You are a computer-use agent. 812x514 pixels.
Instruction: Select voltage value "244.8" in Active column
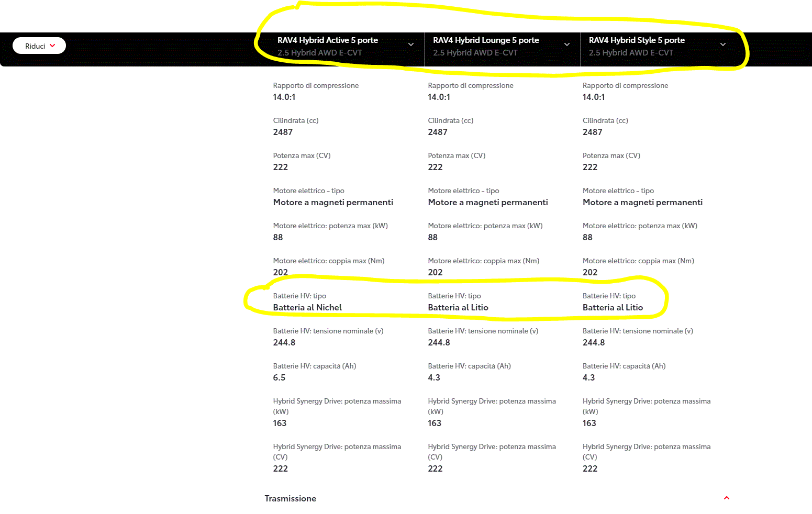pyautogui.click(x=284, y=343)
